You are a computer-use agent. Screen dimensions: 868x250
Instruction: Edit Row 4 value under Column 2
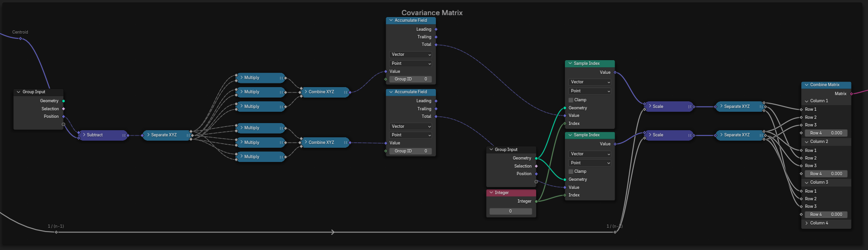click(826, 174)
